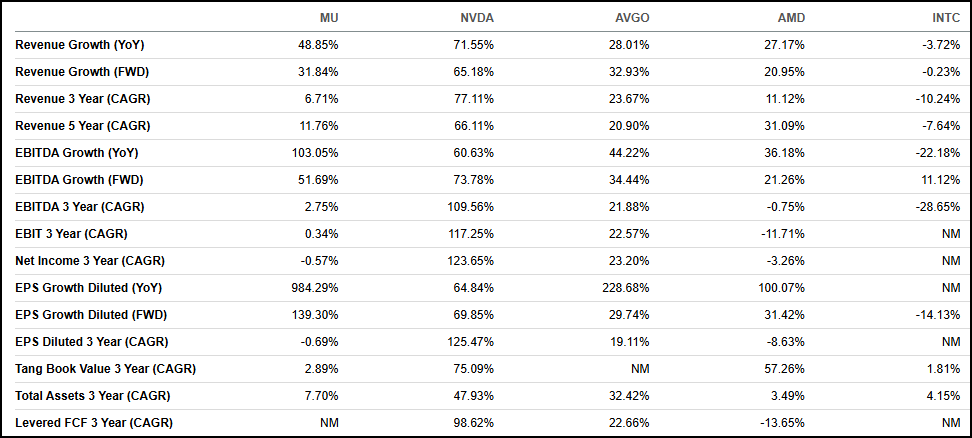Click INTC's -28.65% EBITDA CAGR cell
Image resolution: width=972 pixels, height=438 pixels.
point(939,207)
